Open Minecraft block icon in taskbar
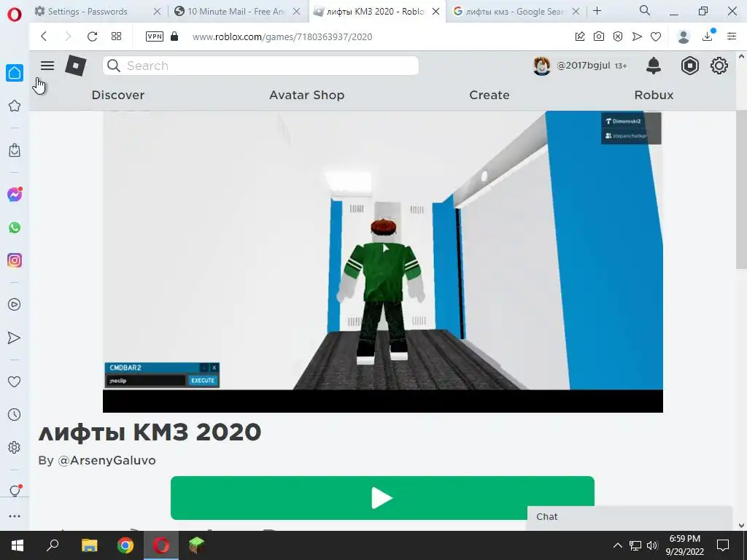 (196, 545)
